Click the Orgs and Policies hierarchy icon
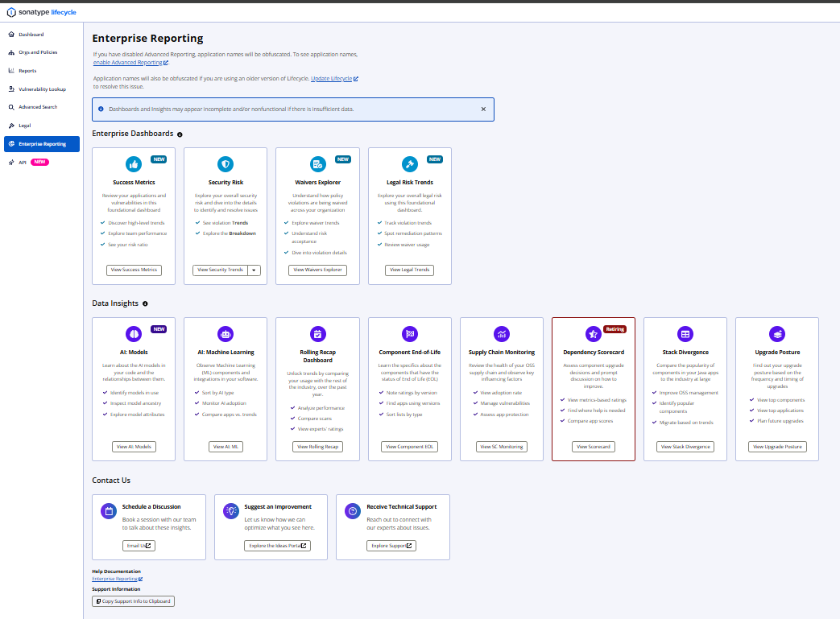This screenshot has height=619, width=840. (x=11, y=52)
